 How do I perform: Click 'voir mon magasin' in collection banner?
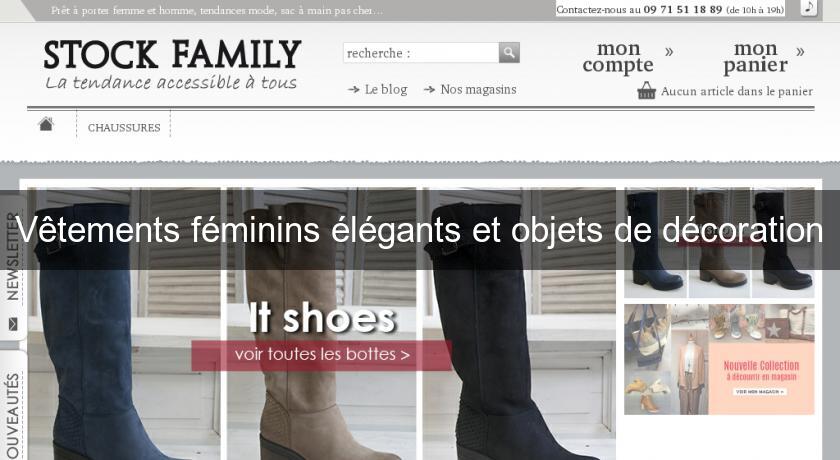coord(760,391)
